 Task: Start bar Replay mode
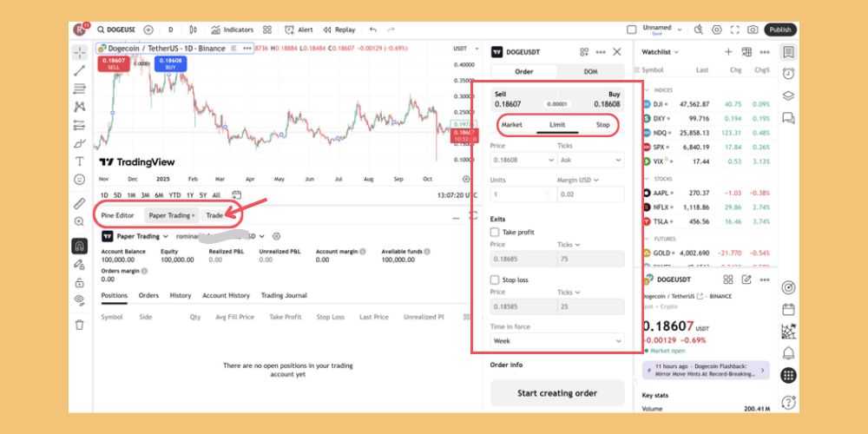339,30
